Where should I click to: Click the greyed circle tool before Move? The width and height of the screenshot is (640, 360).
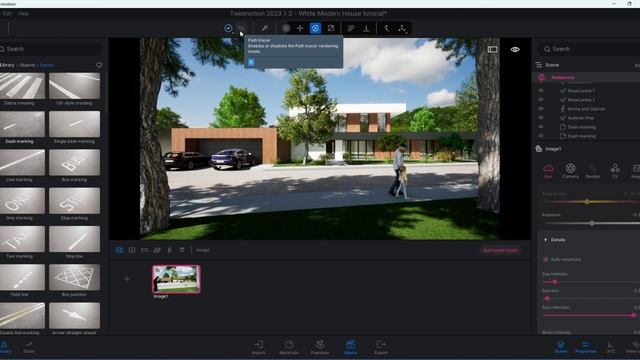click(286, 28)
